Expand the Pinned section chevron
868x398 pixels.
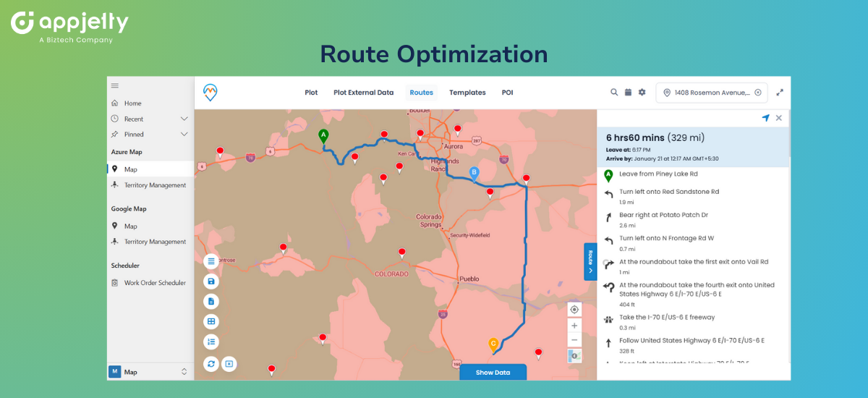[184, 134]
